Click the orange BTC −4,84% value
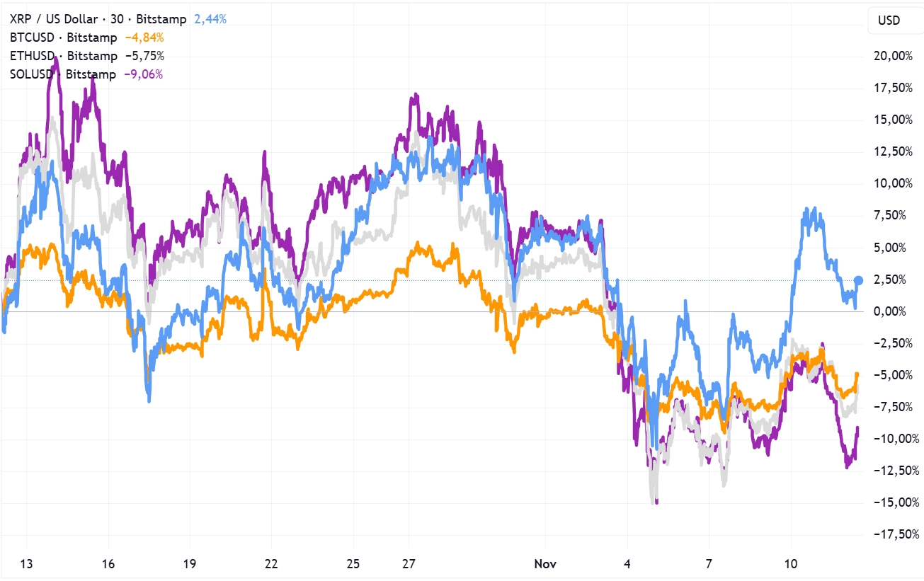924x581 pixels. tap(144, 38)
